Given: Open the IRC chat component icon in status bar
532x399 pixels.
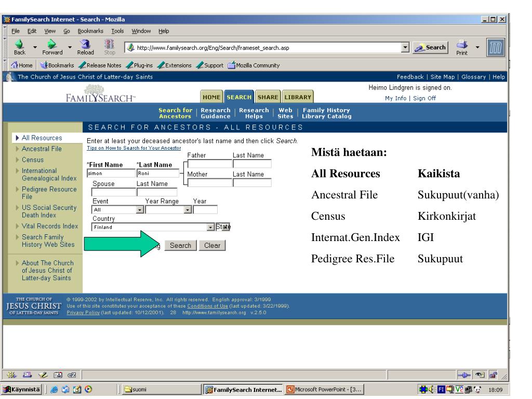Looking at the screenshot, I should [72, 375].
